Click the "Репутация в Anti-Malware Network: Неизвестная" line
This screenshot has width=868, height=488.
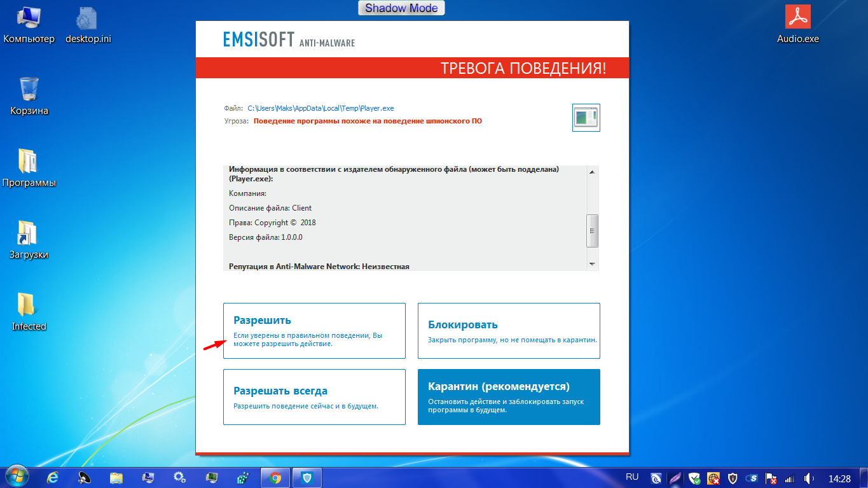(x=319, y=267)
